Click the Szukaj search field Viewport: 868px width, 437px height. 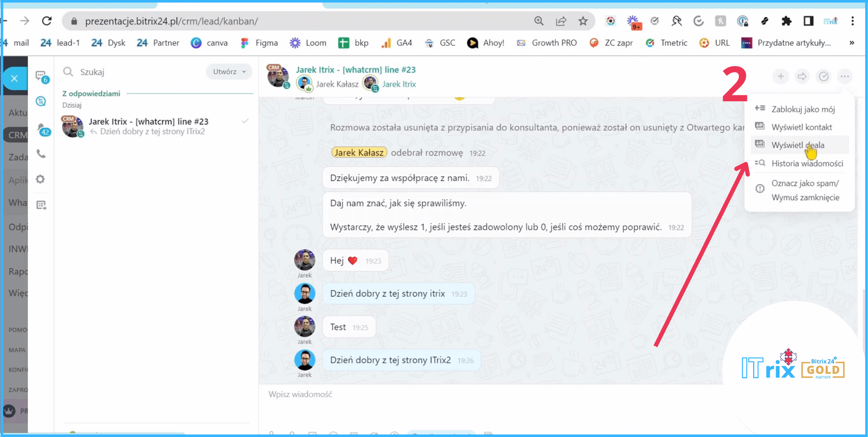(131, 72)
